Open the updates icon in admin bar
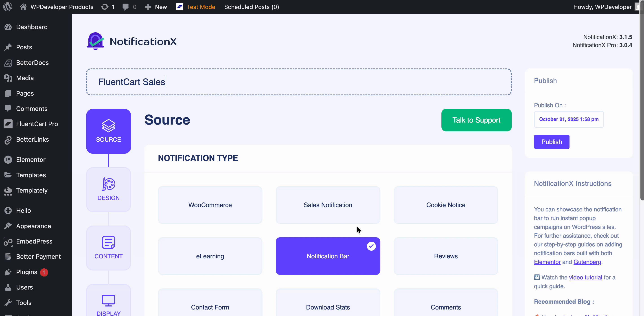This screenshot has width=644, height=316. [x=105, y=7]
